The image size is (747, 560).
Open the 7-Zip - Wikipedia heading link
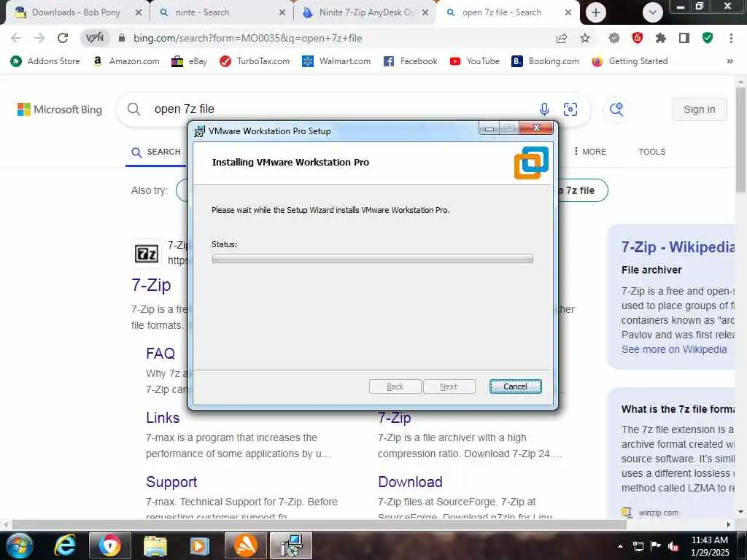(x=678, y=246)
